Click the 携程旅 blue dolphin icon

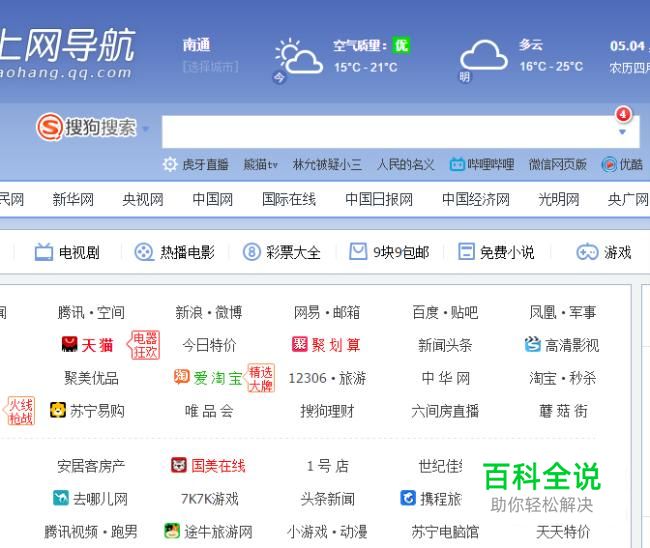(408, 498)
